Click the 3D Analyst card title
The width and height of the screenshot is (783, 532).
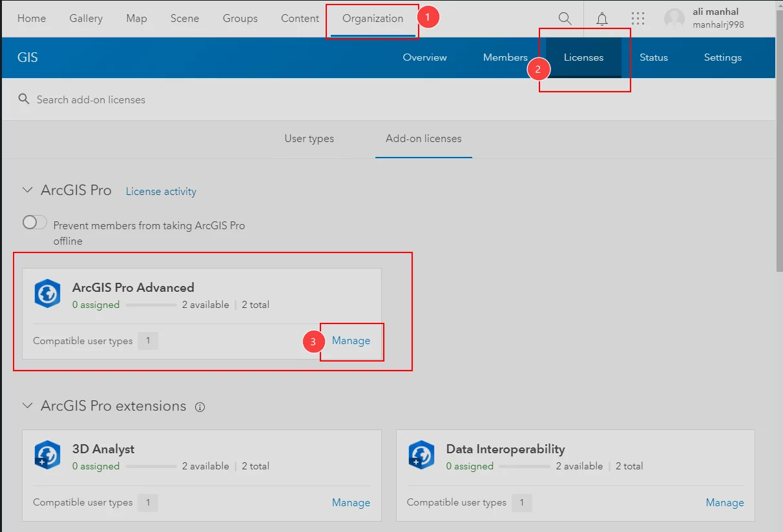pos(103,449)
